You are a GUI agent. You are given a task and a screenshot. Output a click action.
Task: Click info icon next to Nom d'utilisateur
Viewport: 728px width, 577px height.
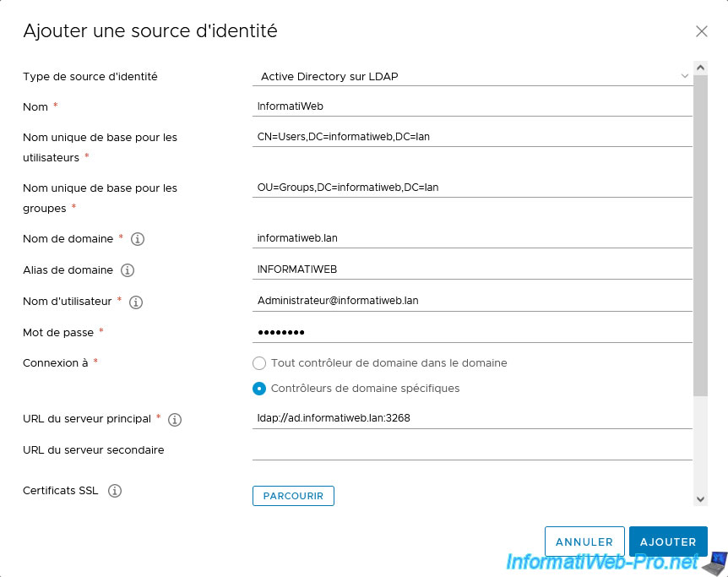tap(136, 302)
